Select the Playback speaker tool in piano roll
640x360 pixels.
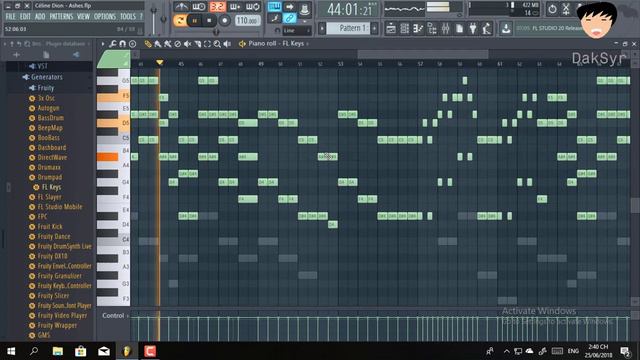(x=227, y=44)
